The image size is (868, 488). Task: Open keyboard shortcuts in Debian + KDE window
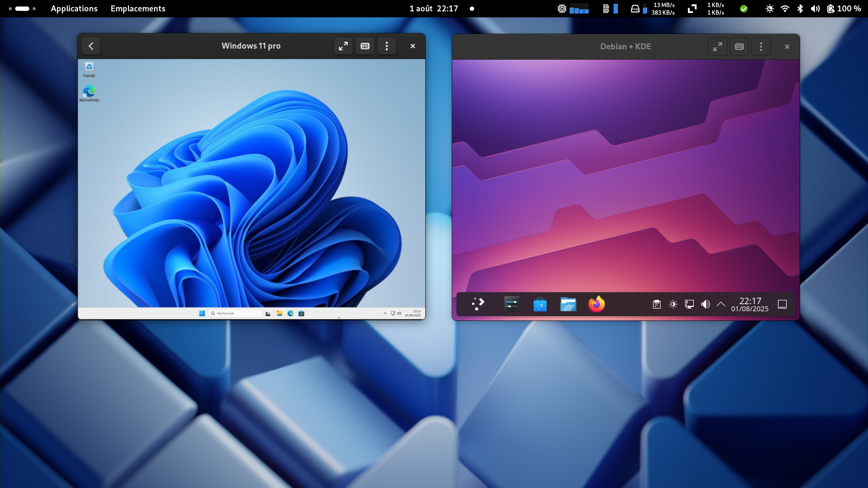pyautogui.click(x=739, y=47)
